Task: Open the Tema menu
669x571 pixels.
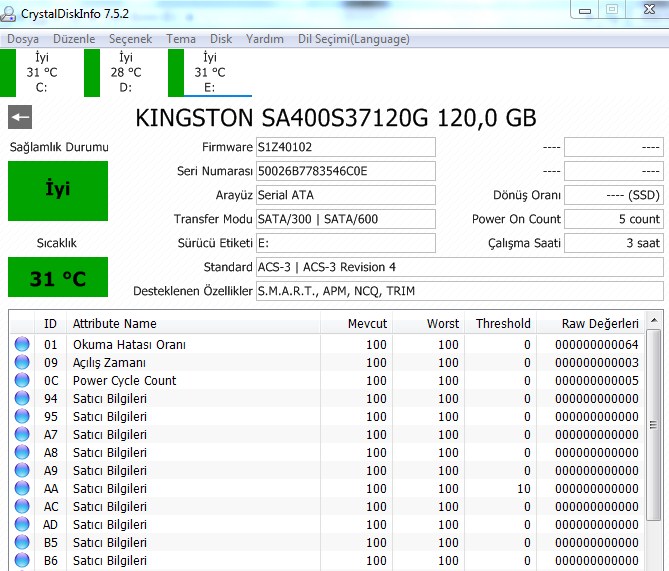Action: (181, 39)
